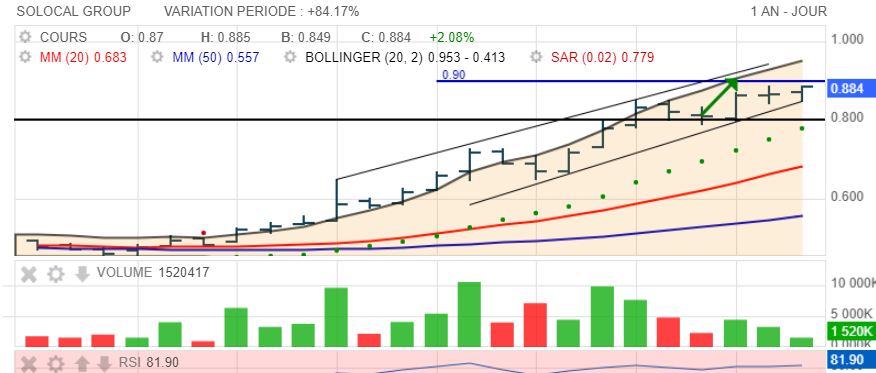Click the 0.884 current price tag
This screenshot has height=373, width=876.
(847, 89)
